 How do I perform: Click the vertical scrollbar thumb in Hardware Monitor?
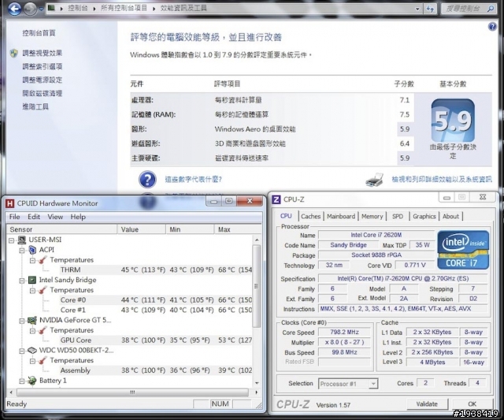click(x=256, y=286)
